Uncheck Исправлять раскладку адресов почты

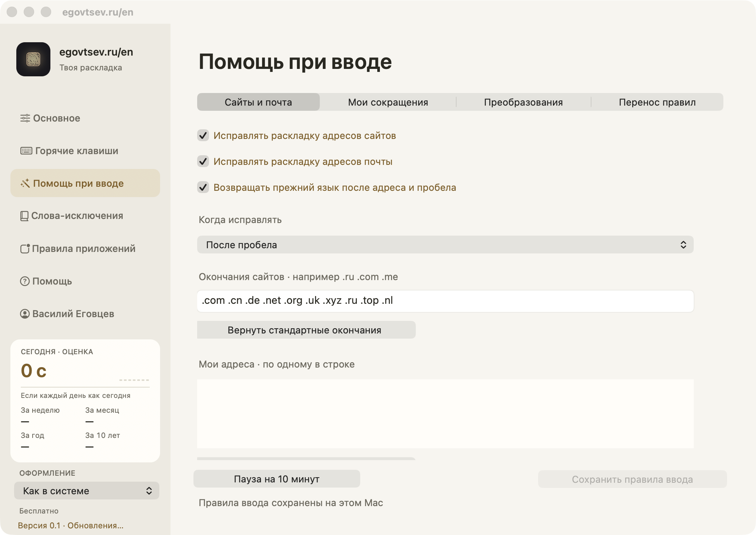[x=203, y=162]
